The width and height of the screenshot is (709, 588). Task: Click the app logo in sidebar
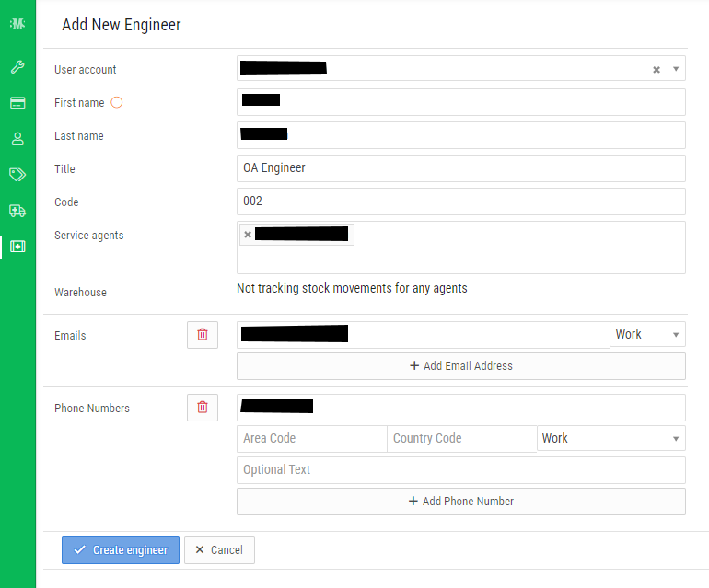click(17, 24)
